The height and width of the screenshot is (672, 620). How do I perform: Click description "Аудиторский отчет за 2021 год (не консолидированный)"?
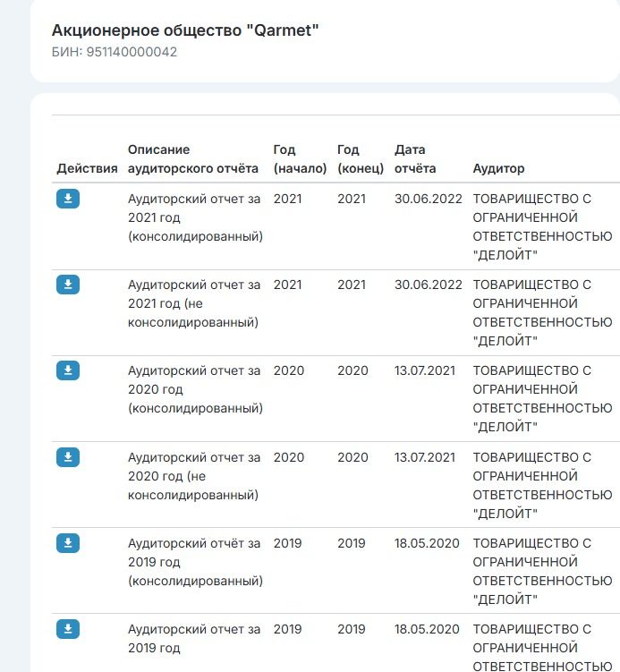[194, 303]
